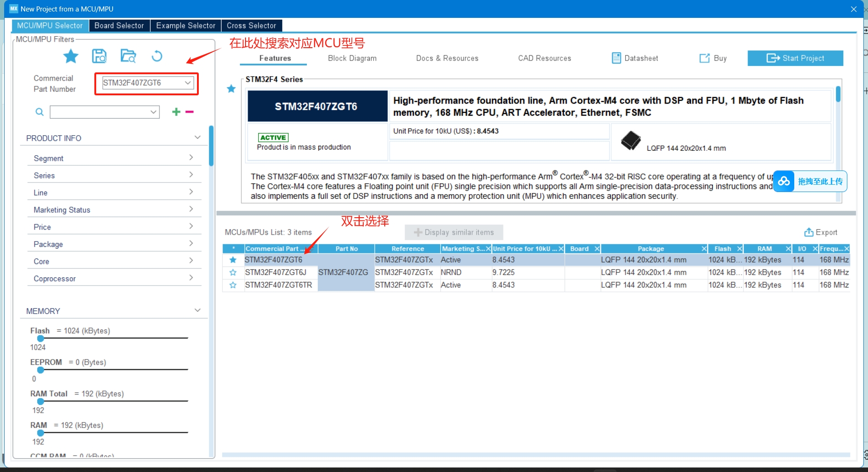Select STM32F407ZGT6 row in list
868x472 pixels.
[x=536, y=260]
